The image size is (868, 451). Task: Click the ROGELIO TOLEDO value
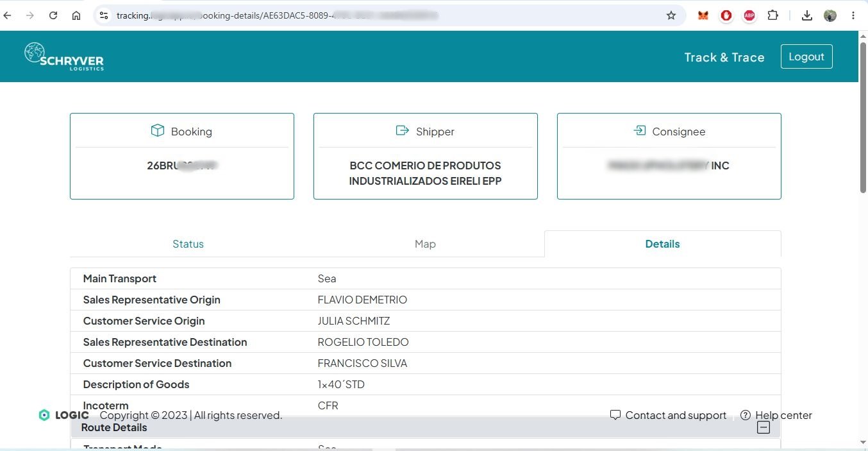pos(363,342)
